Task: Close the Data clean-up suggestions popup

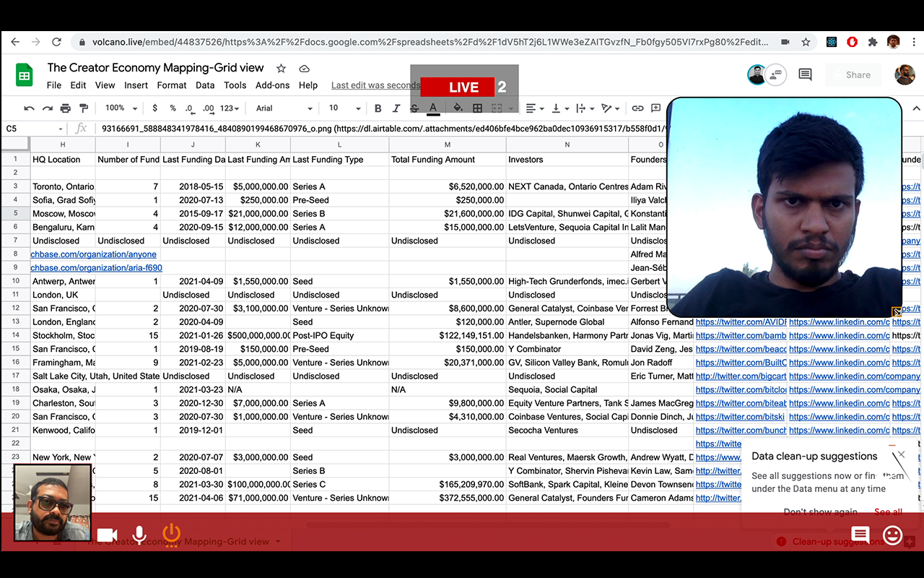Action: [901, 454]
